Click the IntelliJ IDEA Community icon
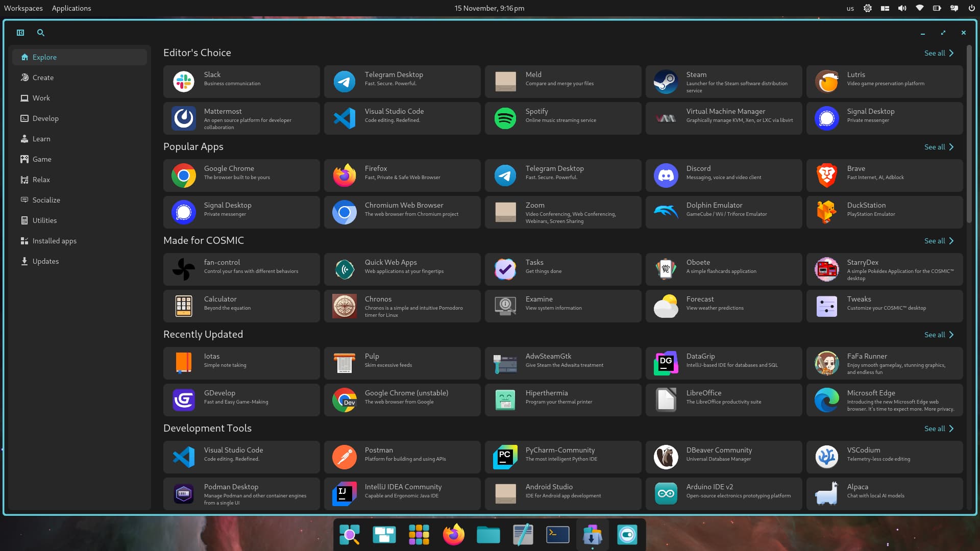 pyautogui.click(x=345, y=494)
